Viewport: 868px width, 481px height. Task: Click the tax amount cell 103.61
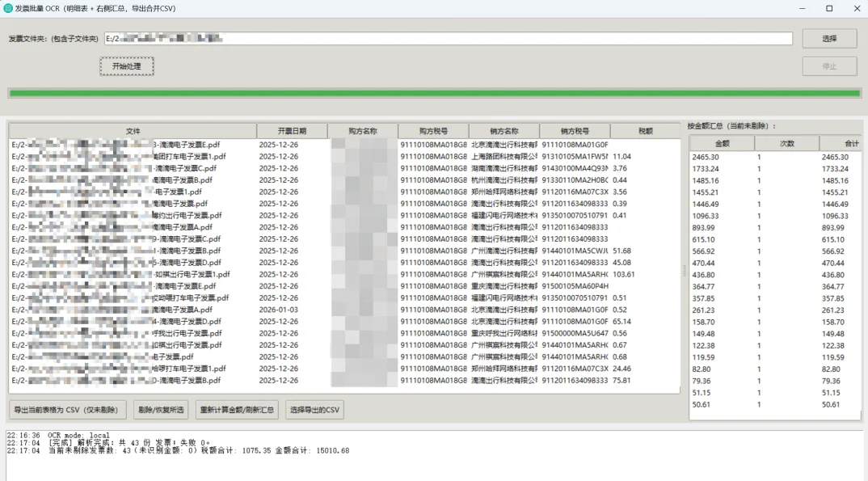pyautogui.click(x=623, y=275)
